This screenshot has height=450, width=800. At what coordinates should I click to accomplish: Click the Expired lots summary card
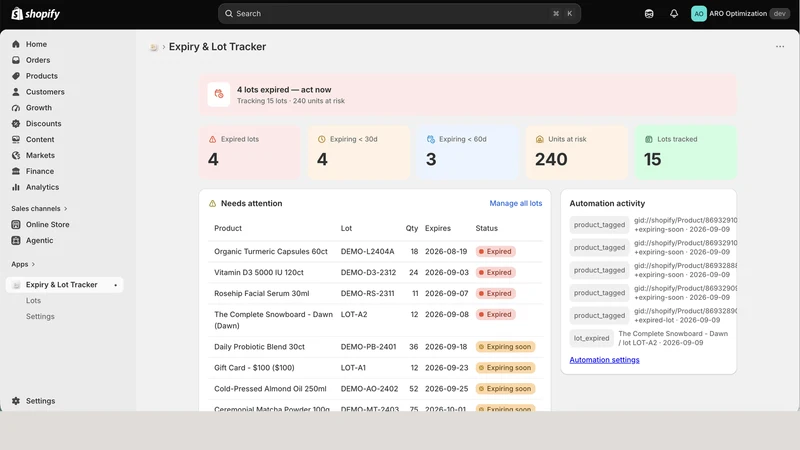click(x=249, y=152)
